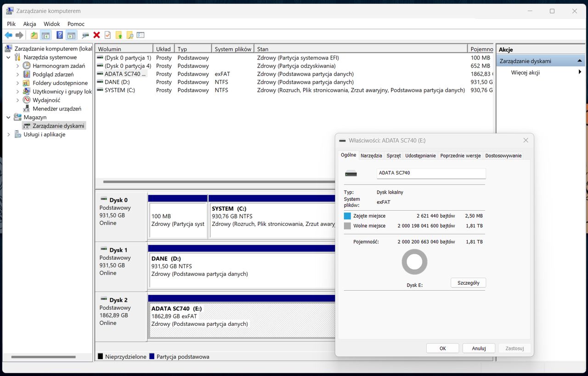Click the disk connect icon in the toolbar
Viewport: 588px width, 376px height.
pos(85,35)
